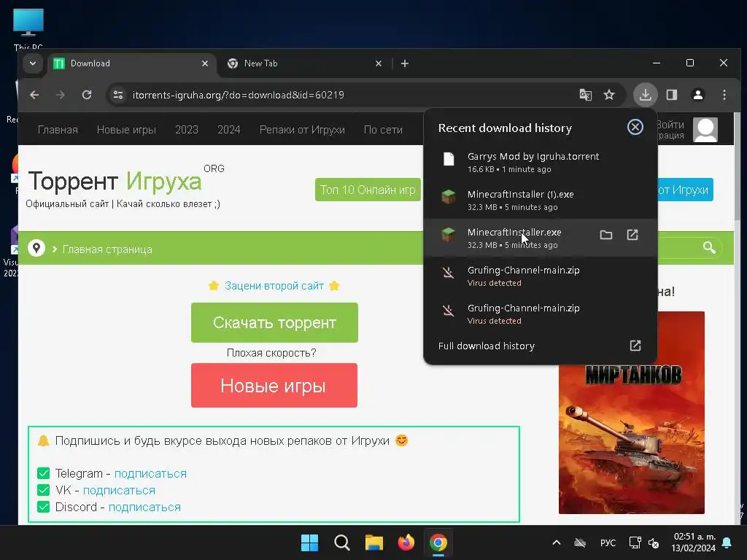Reload the current page
This screenshot has height=560, width=747.
87,95
